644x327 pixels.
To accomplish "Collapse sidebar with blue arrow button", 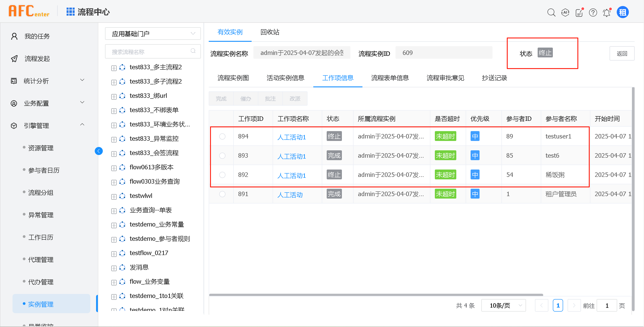I will 99,151.
